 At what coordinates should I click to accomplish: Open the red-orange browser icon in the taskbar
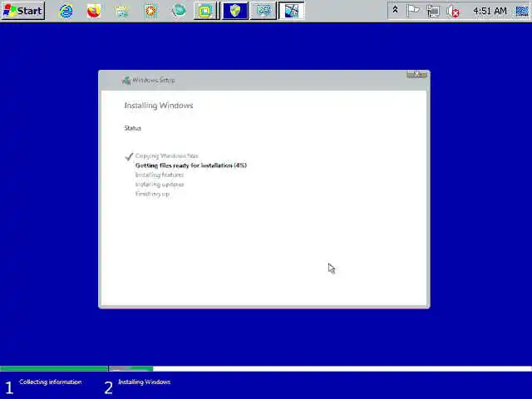point(94,11)
